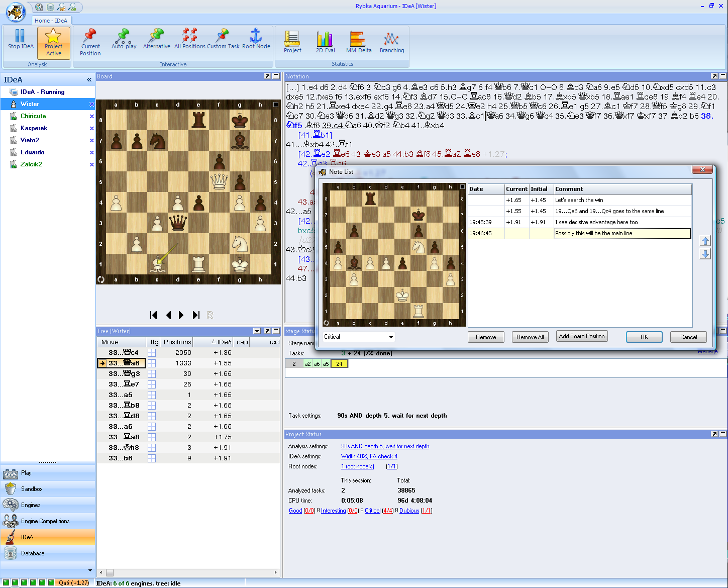Start Auto-play analysis

(x=124, y=39)
